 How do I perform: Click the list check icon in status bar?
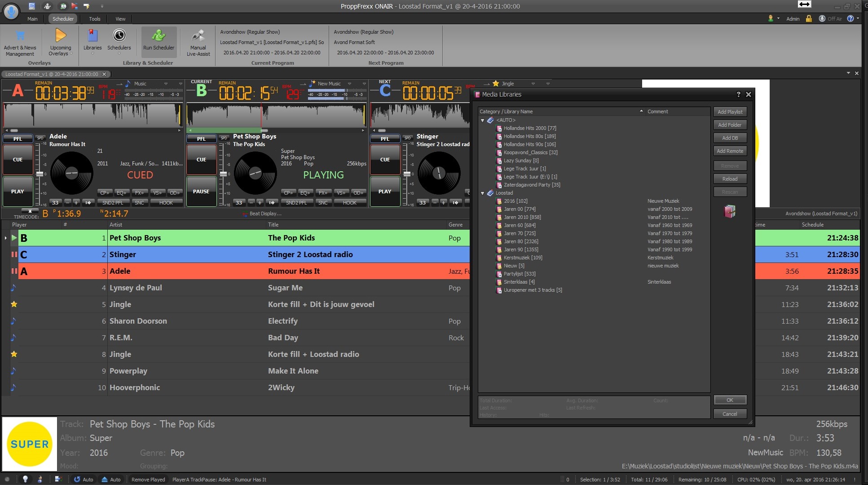point(57,479)
